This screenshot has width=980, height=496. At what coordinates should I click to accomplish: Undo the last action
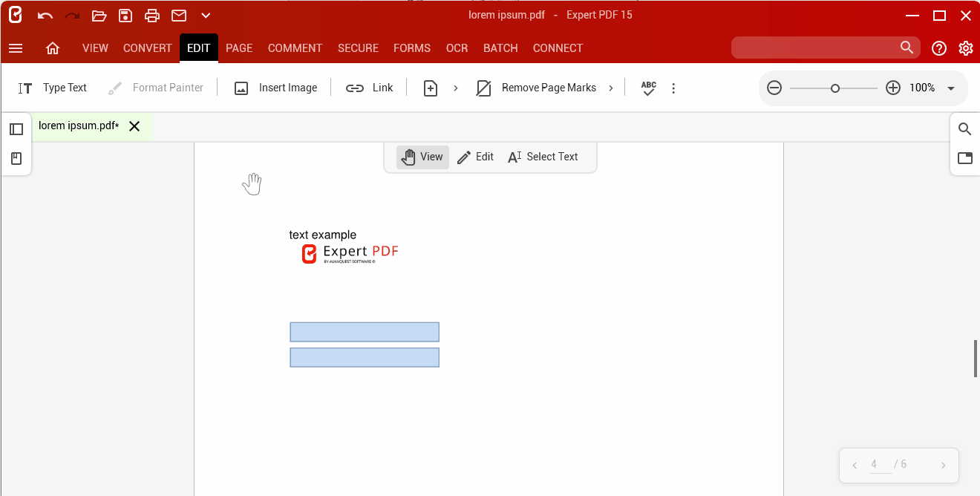[45, 16]
